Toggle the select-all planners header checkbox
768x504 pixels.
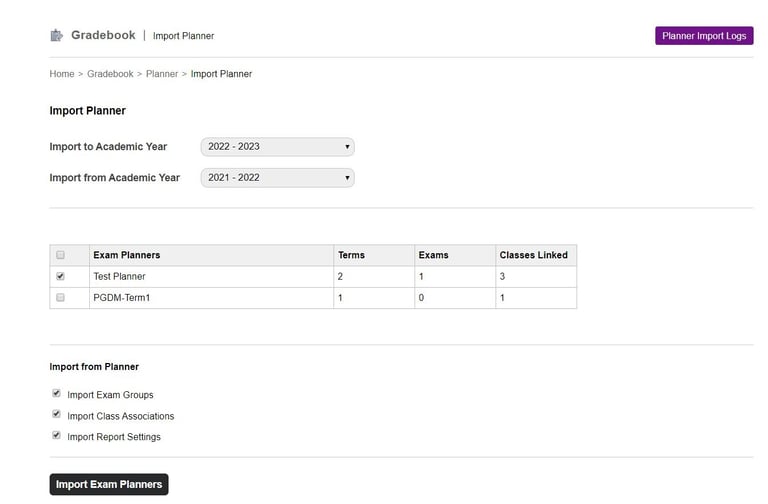tap(61, 255)
